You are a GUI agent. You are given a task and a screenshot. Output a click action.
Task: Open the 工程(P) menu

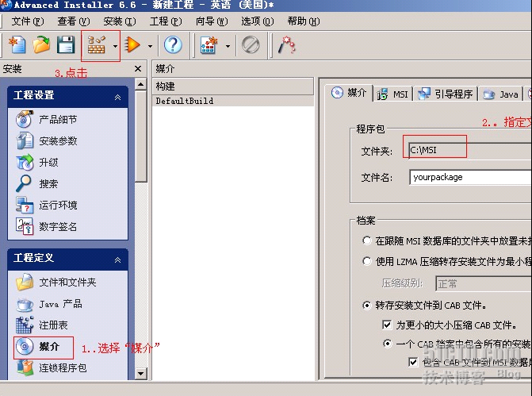point(166,21)
